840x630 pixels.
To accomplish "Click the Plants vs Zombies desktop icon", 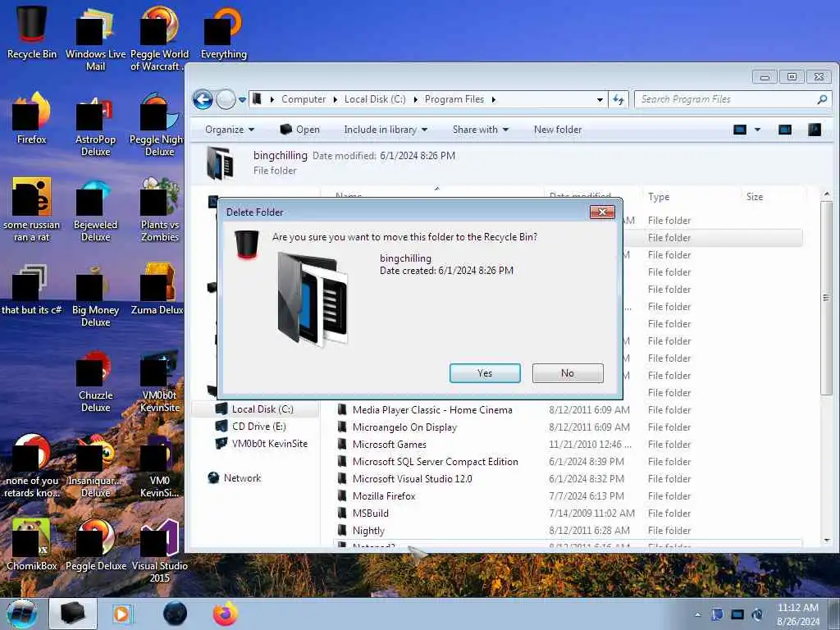I will (x=160, y=210).
